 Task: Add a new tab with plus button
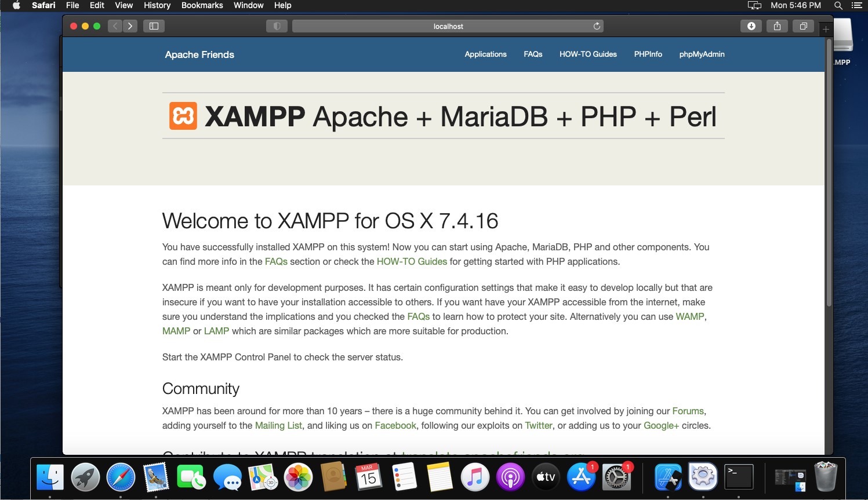click(826, 29)
